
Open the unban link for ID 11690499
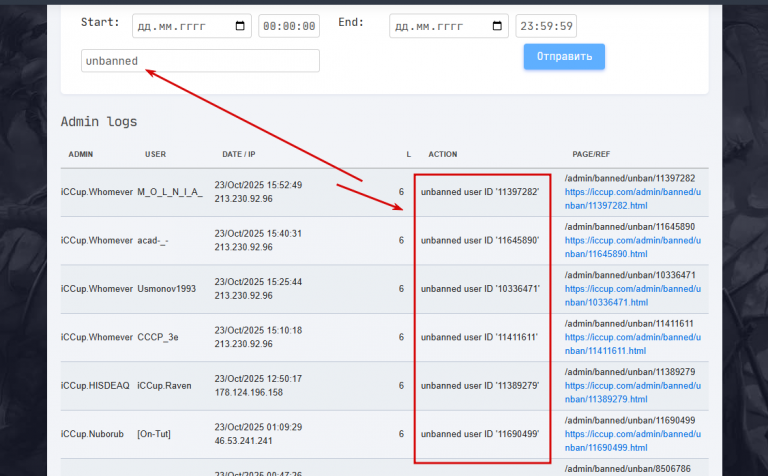(633, 441)
